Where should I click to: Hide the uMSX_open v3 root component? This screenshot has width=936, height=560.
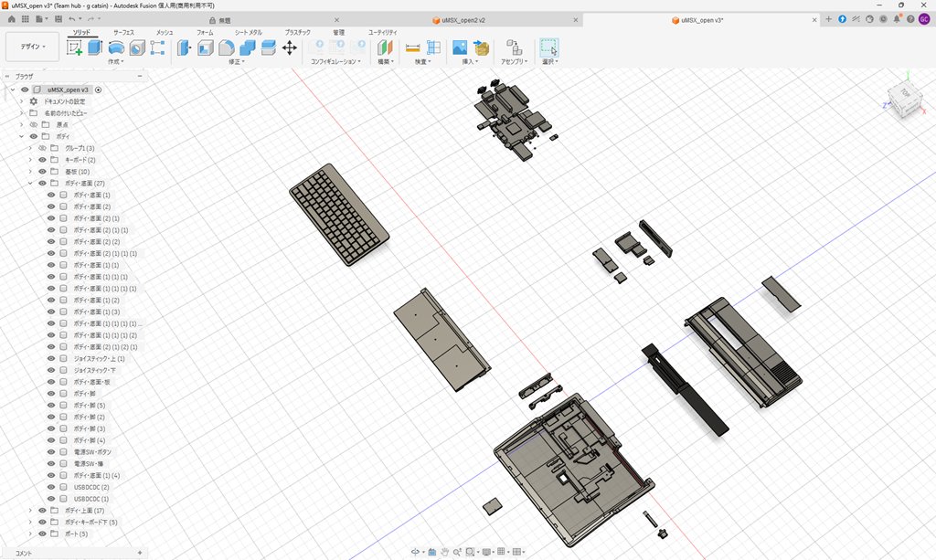pyautogui.click(x=25, y=90)
